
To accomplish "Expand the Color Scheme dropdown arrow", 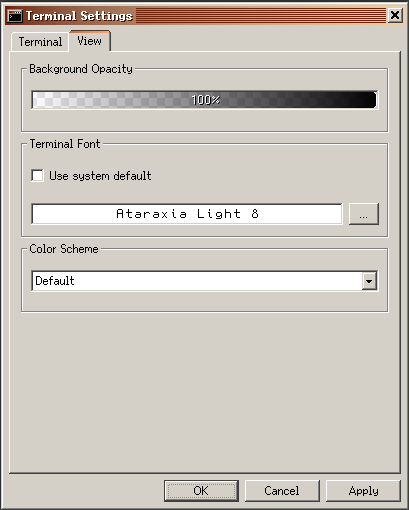I will [x=369, y=281].
